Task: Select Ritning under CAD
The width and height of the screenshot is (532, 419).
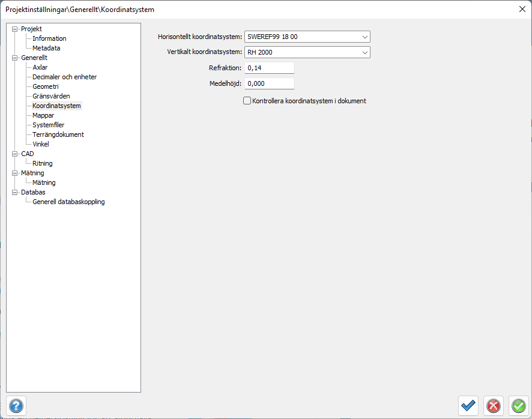Action: (42, 163)
